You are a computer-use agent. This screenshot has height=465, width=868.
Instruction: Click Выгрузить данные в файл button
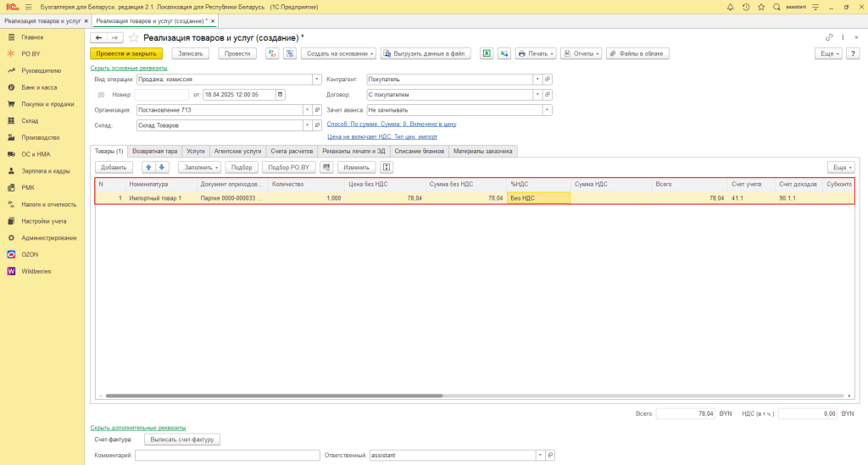pos(426,53)
